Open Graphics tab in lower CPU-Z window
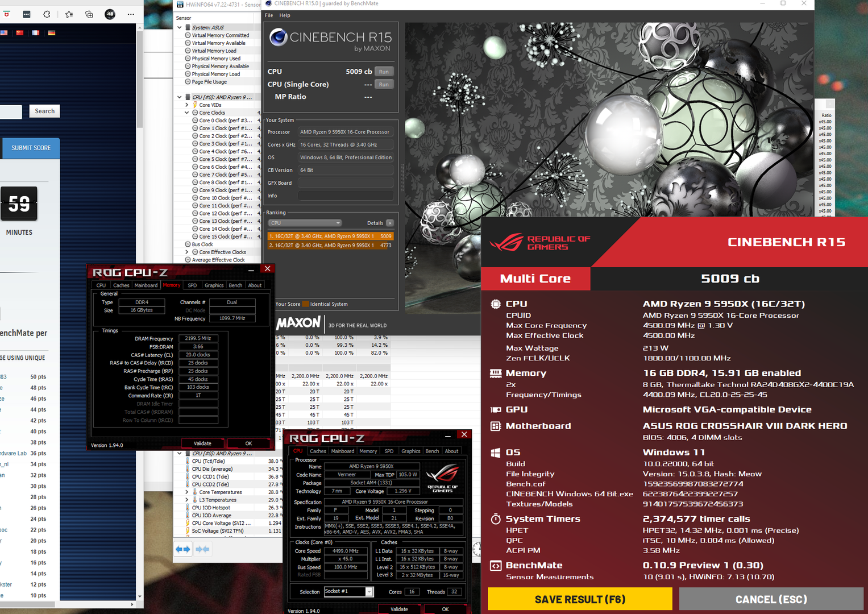Image resolution: width=868 pixels, height=614 pixels. (x=410, y=451)
